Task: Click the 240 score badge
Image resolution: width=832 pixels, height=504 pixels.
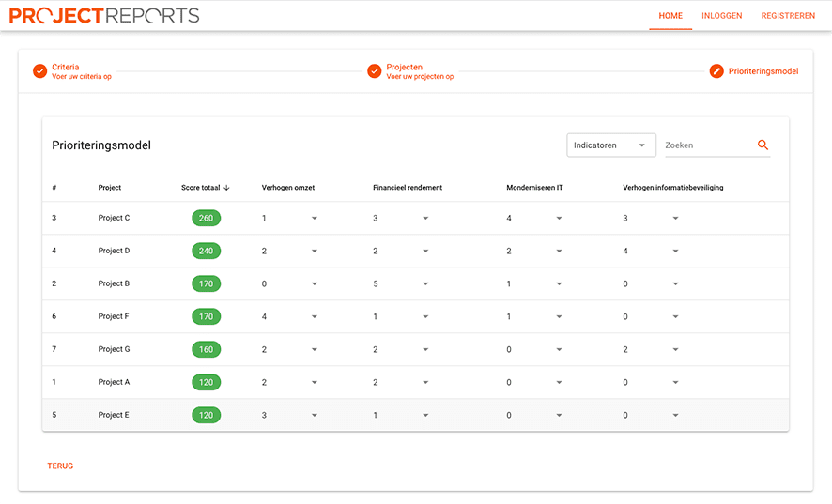Action: coord(206,251)
